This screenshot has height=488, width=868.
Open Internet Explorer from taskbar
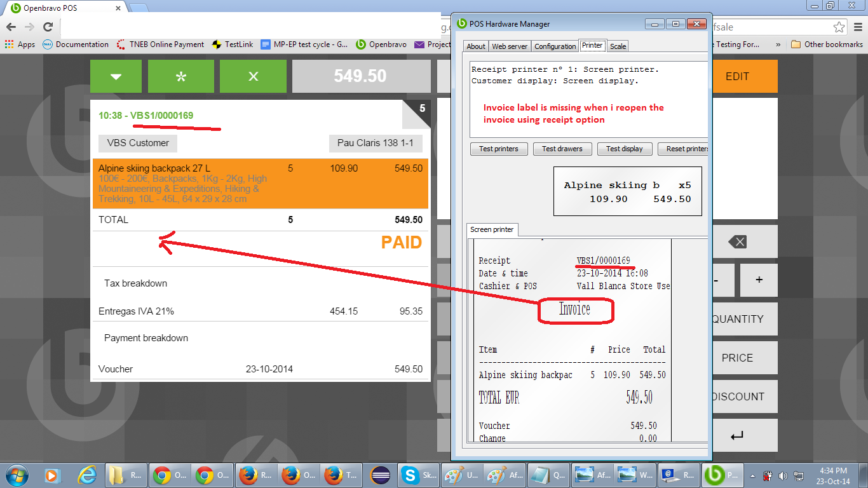(x=86, y=475)
